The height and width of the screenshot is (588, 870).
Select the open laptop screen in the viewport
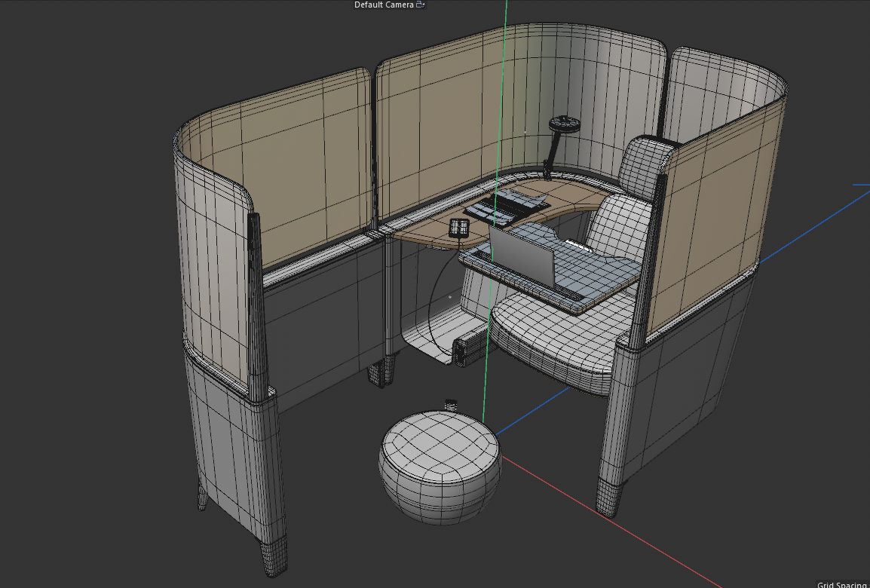click(522, 255)
